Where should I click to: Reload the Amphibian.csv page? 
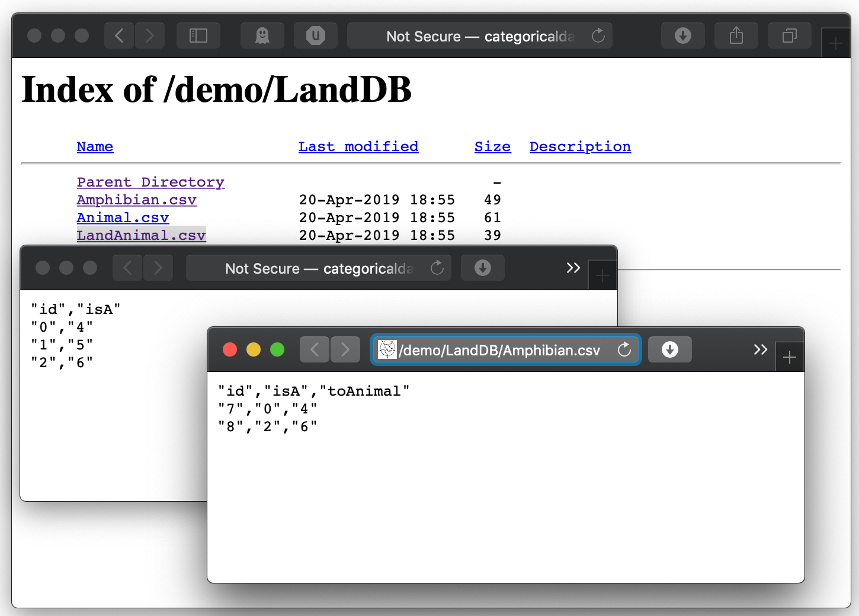coord(624,350)
